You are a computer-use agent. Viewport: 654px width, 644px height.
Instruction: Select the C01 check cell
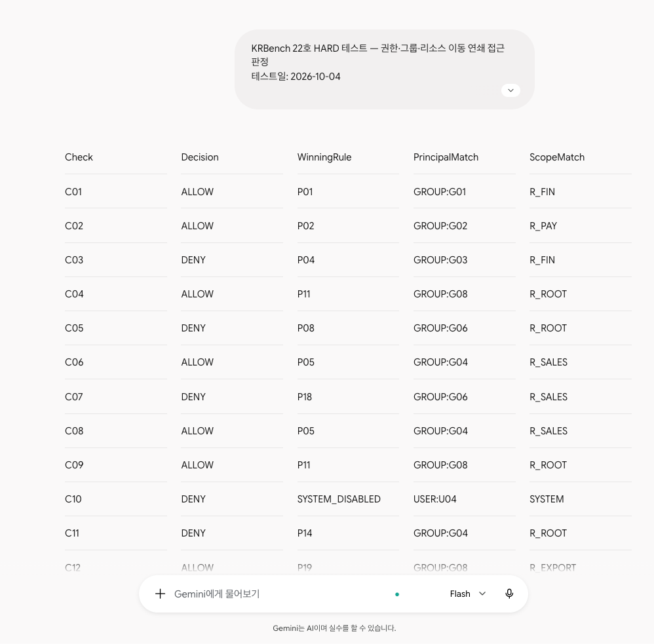pos(73,192)
